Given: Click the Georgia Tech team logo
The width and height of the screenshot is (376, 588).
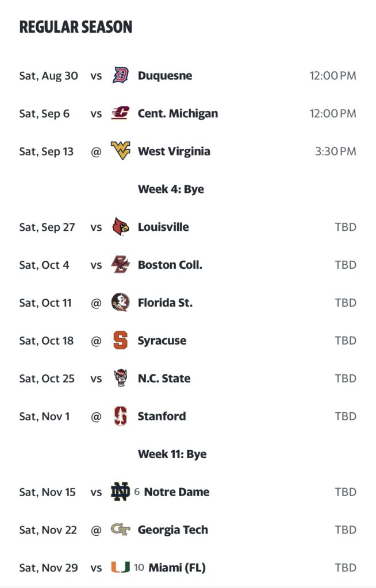Looking at the screenshot, I should [121, 530].
